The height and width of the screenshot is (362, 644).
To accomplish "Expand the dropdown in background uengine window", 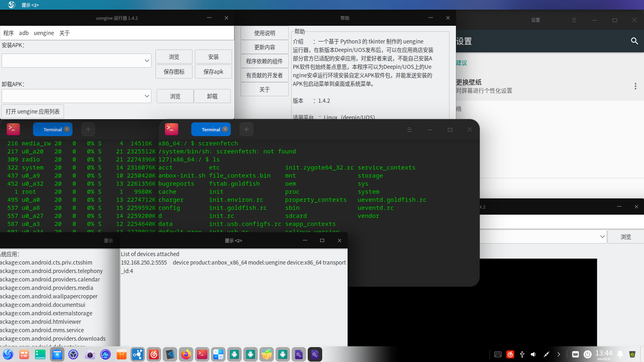I will tap(603, 237).
